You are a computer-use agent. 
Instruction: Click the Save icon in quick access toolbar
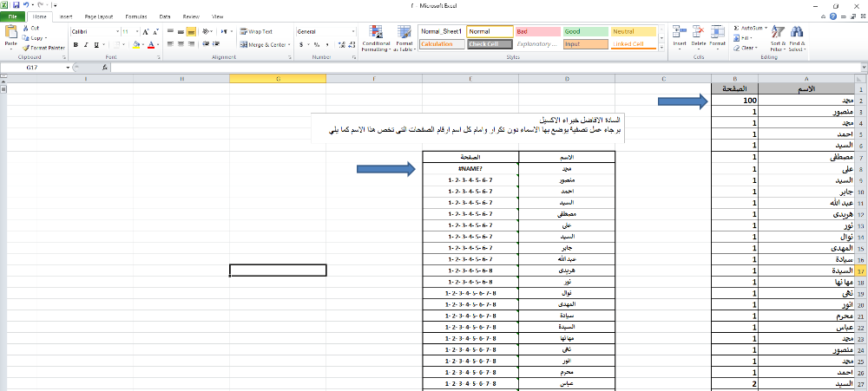click(x=15, y=5)
